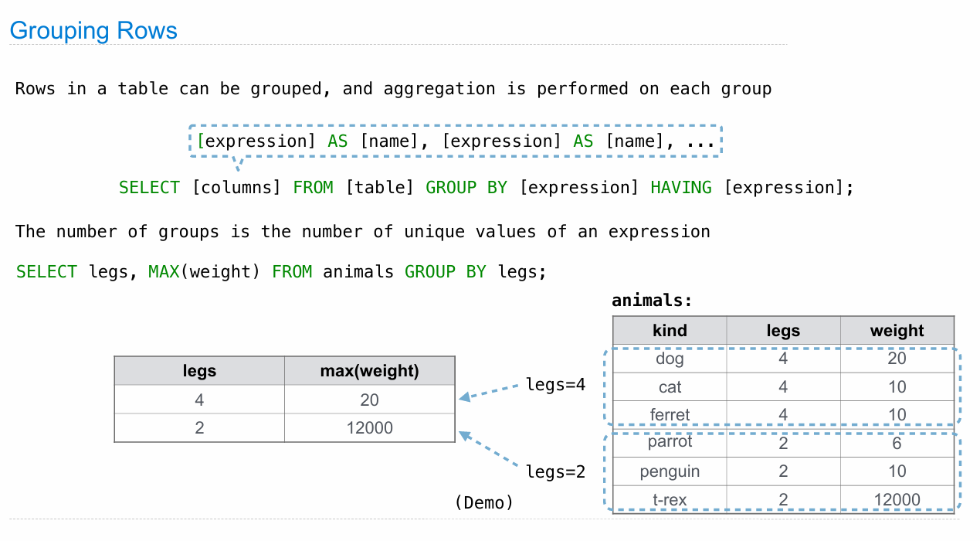The image size is (980, 541).
Task: Select the "cat" row's kind cell
Action: (670, 386)
